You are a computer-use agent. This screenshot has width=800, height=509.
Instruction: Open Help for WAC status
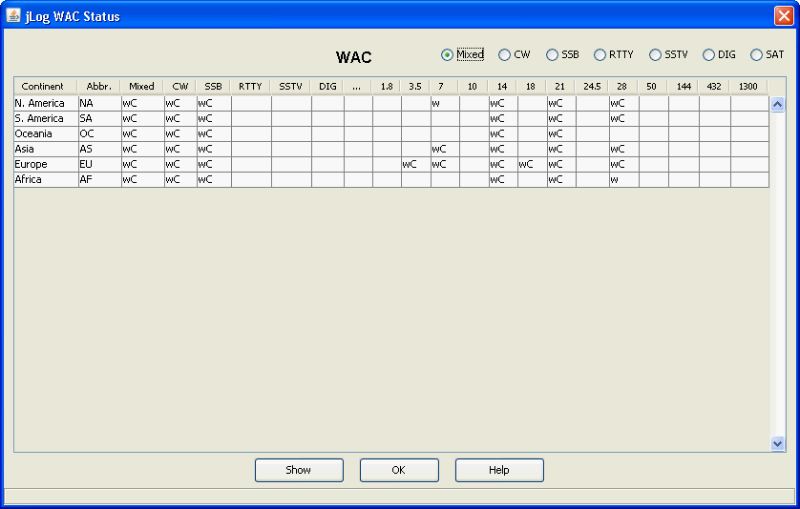[499, 470]
